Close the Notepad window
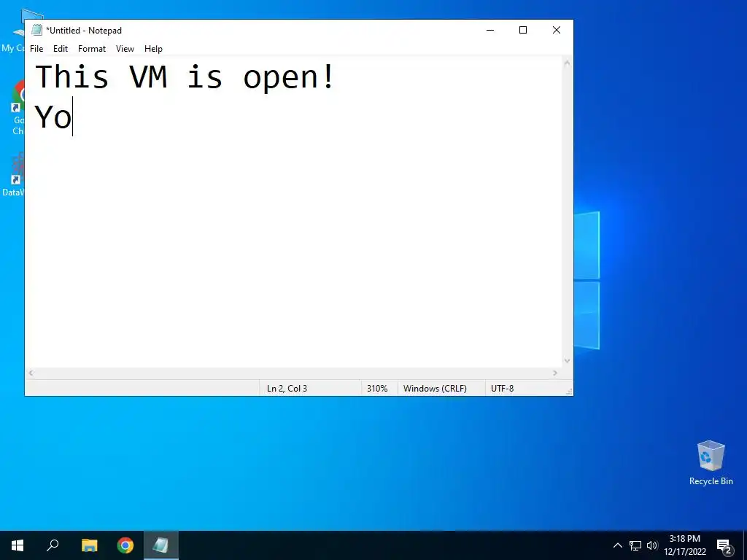Screen dimensions: 747x560 [x=557, y=30]
